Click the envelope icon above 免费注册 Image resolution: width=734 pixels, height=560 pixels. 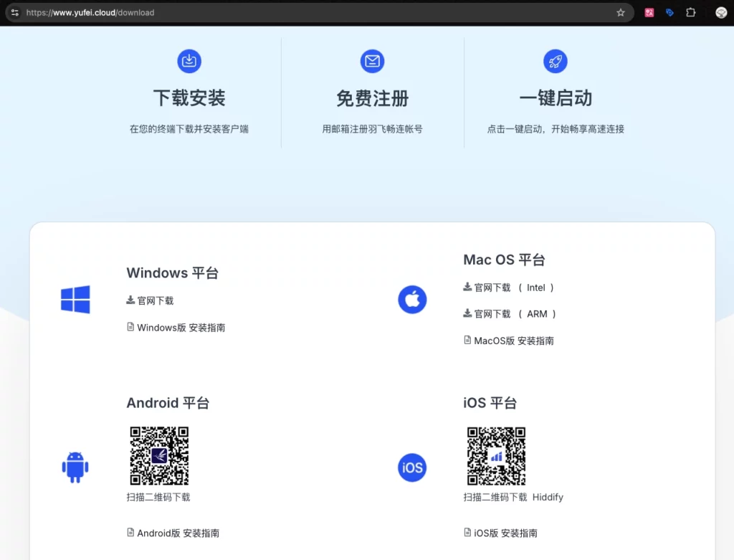[372, 61]
